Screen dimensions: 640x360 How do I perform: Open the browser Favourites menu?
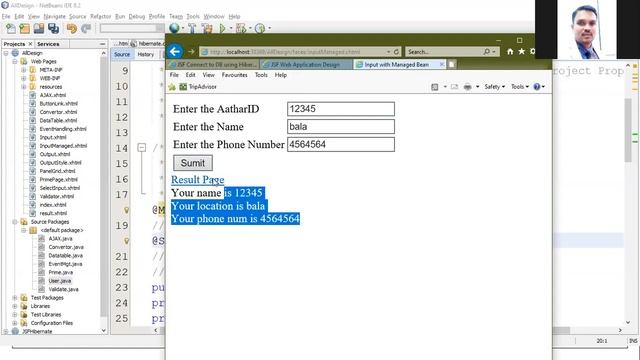point(234,75)
